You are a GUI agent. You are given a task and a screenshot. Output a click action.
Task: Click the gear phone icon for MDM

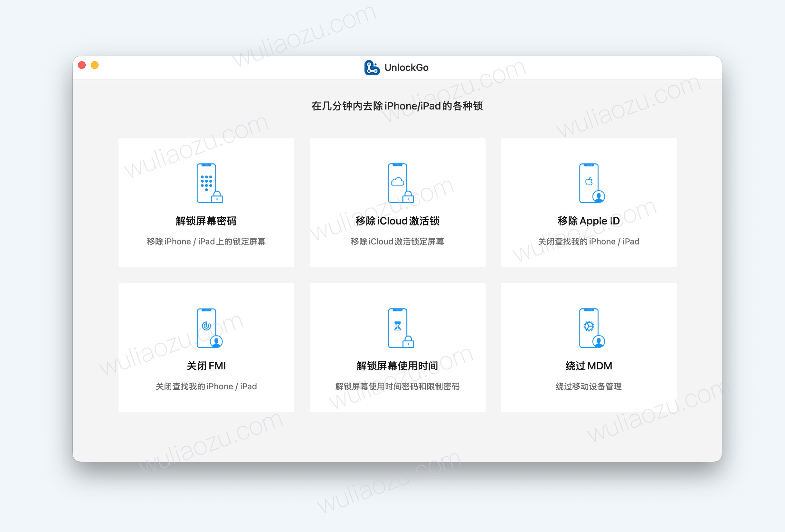coord(592,328)
